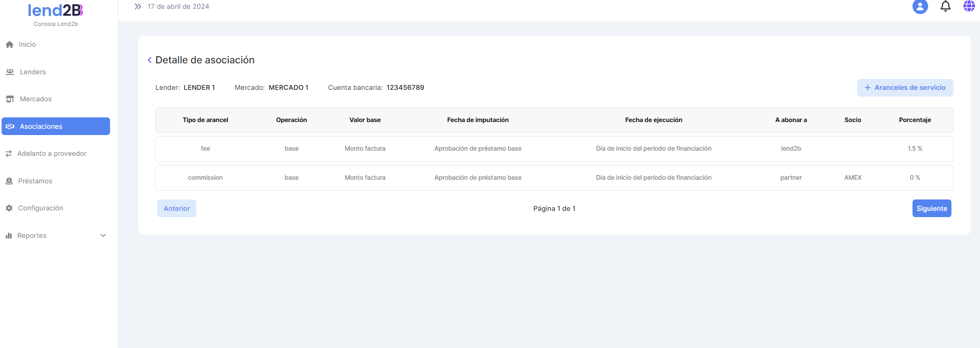Toggle sidebar with double chevron icon
Screen dimensions: 980x348
[x=138, y=7]
